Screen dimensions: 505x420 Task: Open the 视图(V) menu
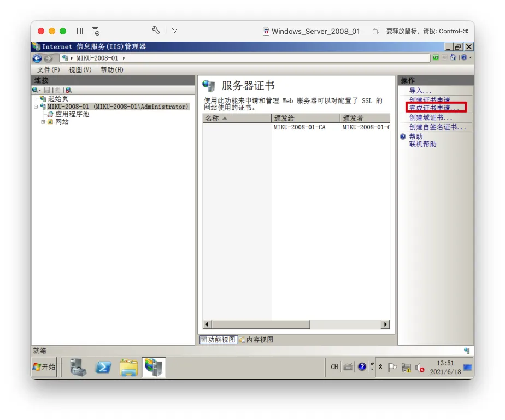[80, 70]
